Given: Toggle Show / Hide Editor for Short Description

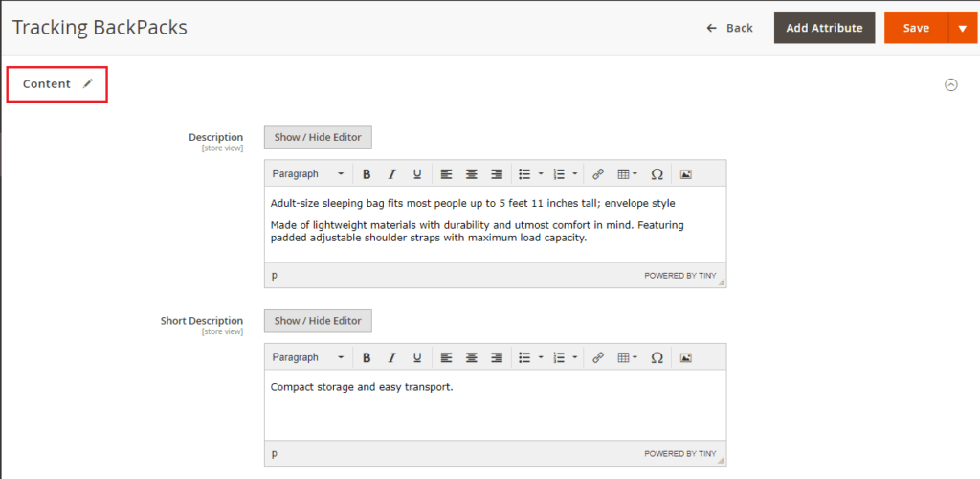Looking at the screenshot, I should click(x=318, y=321).
